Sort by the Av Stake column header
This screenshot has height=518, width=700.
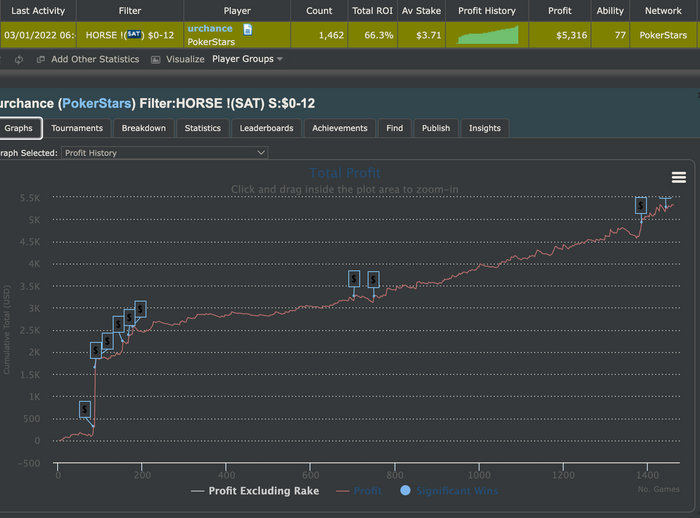tap(421, 11)
